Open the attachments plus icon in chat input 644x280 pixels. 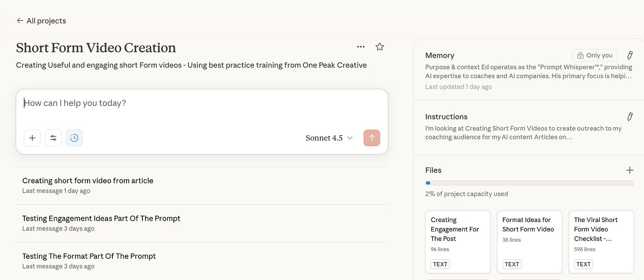click(x=32, y=138)
